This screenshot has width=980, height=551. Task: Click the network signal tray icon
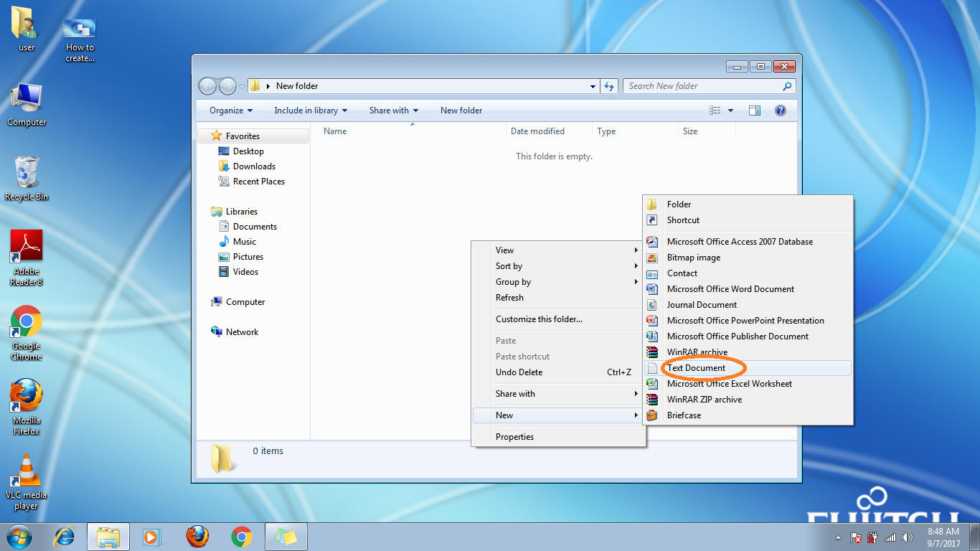pos(890,537)
